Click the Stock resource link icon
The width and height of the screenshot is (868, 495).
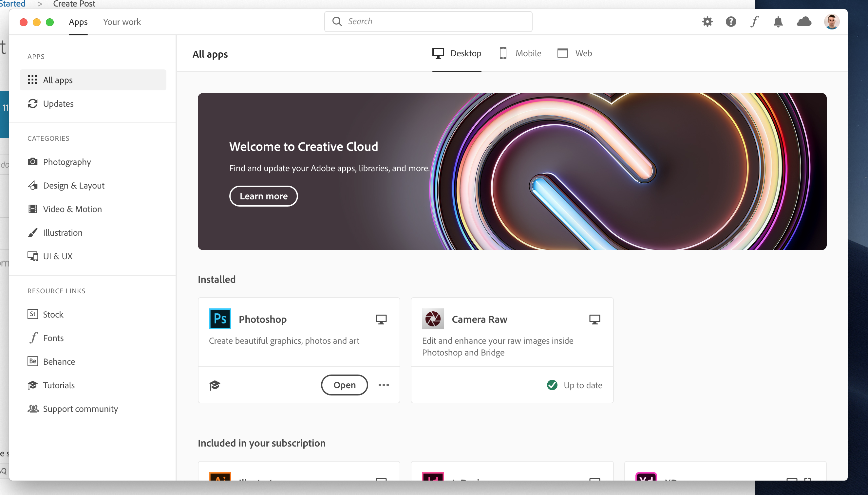pyautogui.click(x=32, y=314)
